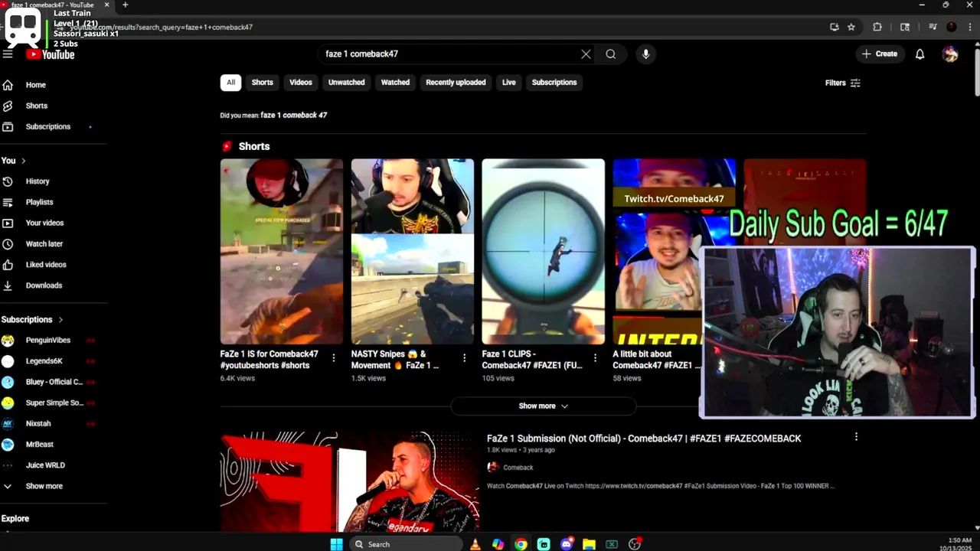The height and width of the screenshot is (551, 980).
Task: Open Playlists in the sidebar
Action: click(39, 202)
